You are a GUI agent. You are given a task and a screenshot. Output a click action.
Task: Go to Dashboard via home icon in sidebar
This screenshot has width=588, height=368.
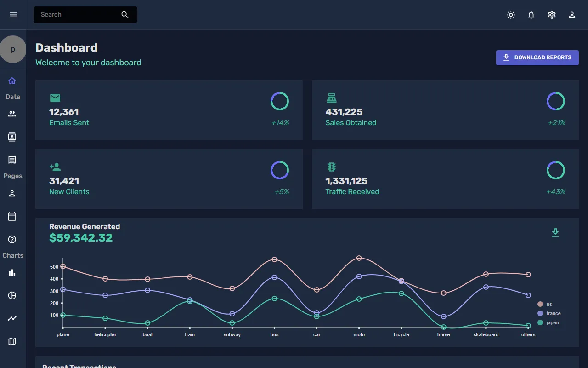(x=12, y=81)
